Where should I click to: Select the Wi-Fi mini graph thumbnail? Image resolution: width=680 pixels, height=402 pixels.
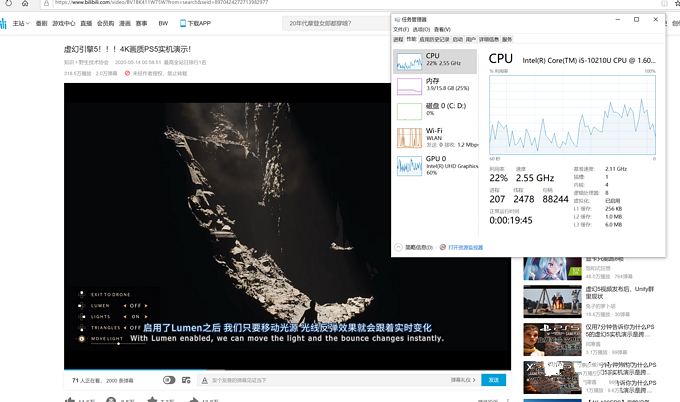point(409,138)
